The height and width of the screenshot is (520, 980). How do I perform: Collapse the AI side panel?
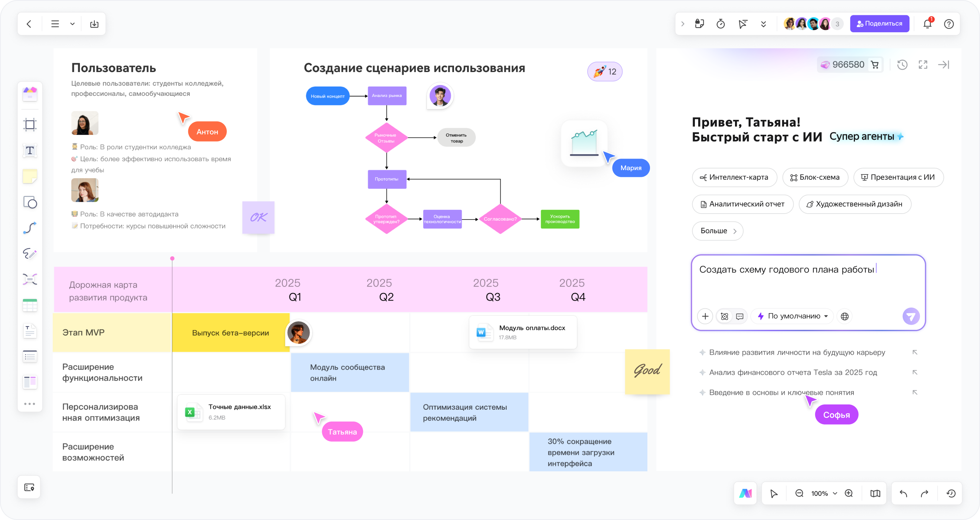[944, 65]
